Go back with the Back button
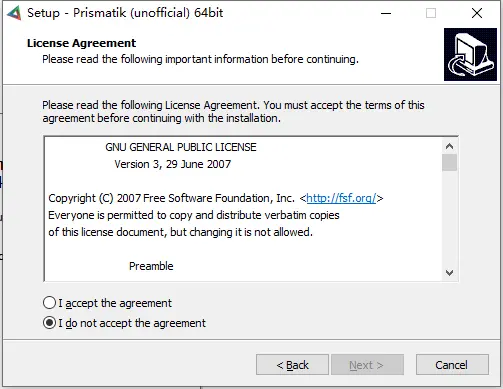Viewport: 503px width, 389px height. click(x=292, y=365)
